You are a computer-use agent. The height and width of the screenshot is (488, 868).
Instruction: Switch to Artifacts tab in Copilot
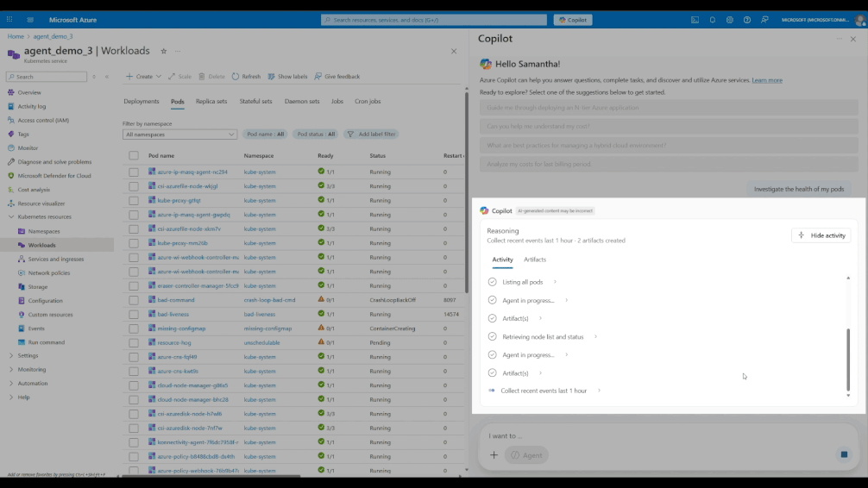[x=535, y=260]
